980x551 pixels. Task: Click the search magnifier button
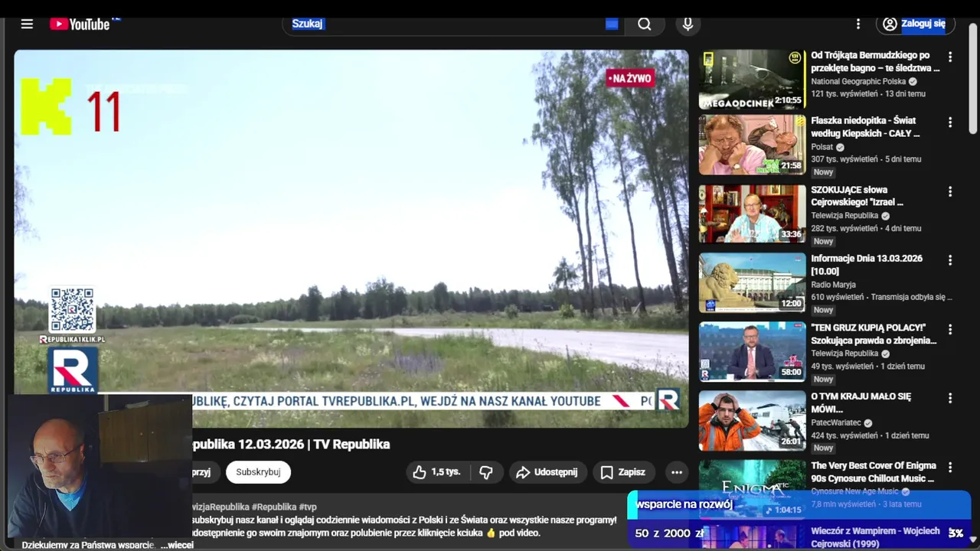pos(645,24)
